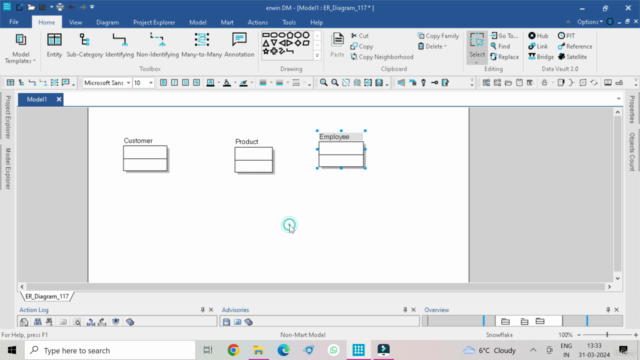This screenshot has height=360, width=640.
Task: Choose the Sub-Category tool
Action: [84, 45]
